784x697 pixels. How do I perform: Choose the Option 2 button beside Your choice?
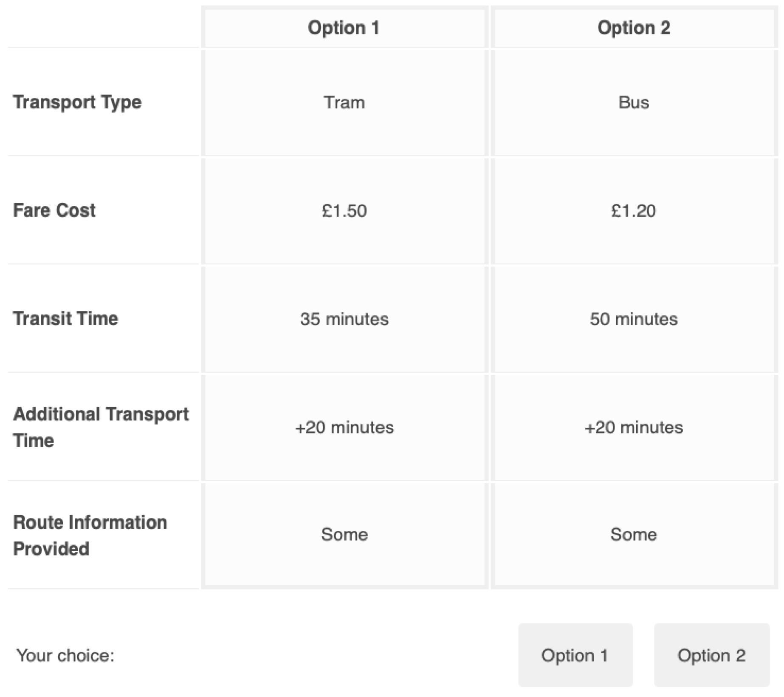point(711,655)
